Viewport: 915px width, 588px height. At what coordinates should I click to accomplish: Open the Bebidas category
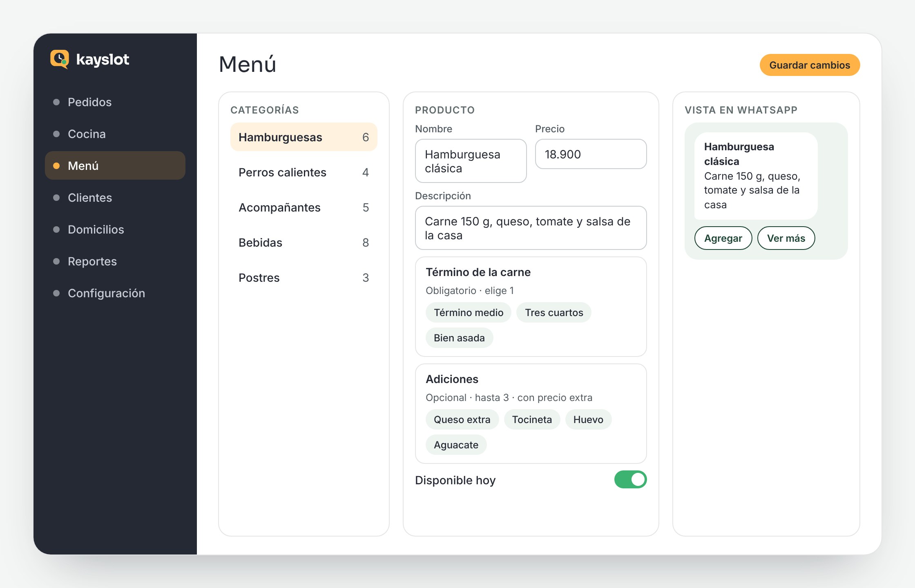[304, 243]
